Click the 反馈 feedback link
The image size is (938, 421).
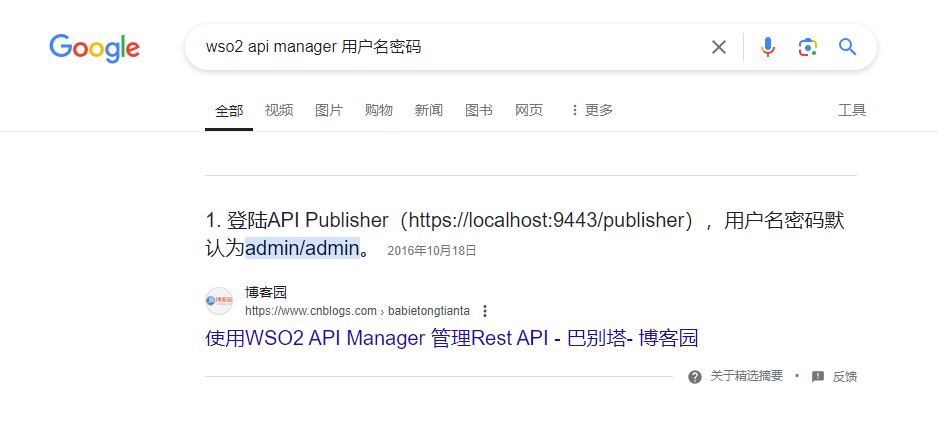point(845,377)
